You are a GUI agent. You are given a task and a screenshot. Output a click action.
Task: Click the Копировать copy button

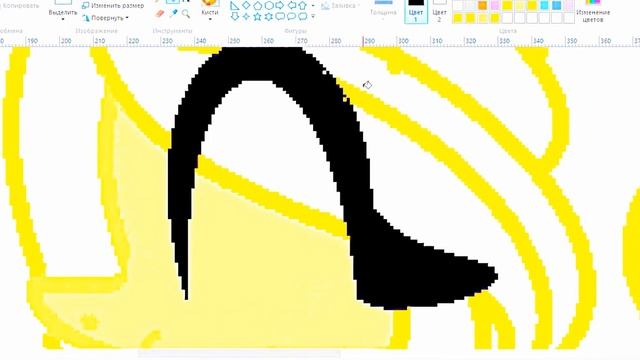tap(20, 6)
